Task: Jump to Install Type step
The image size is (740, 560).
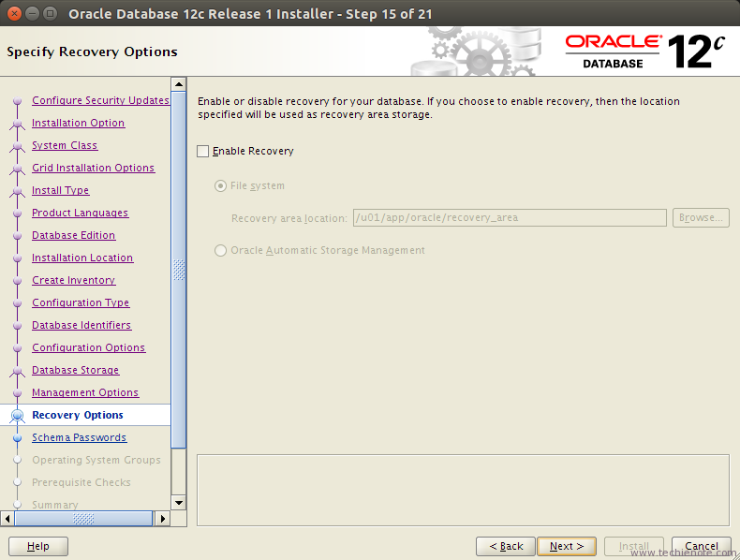Action: pos(60,190)
